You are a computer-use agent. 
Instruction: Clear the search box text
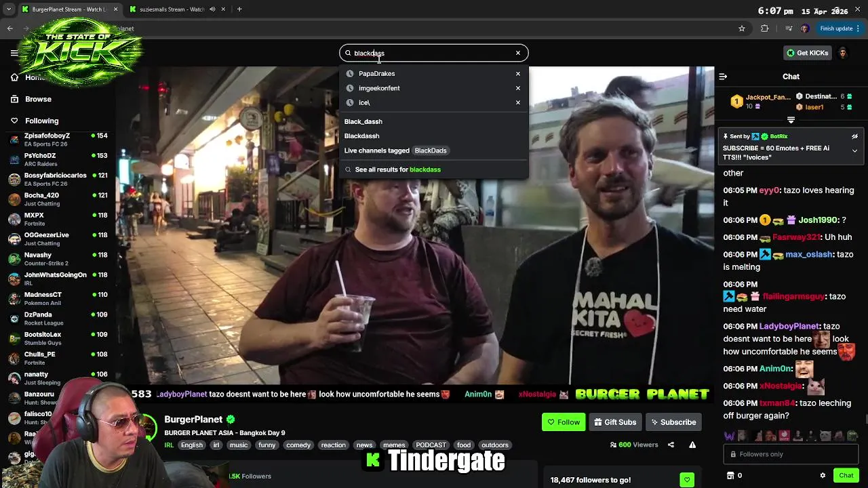click(x=518, y=53)
